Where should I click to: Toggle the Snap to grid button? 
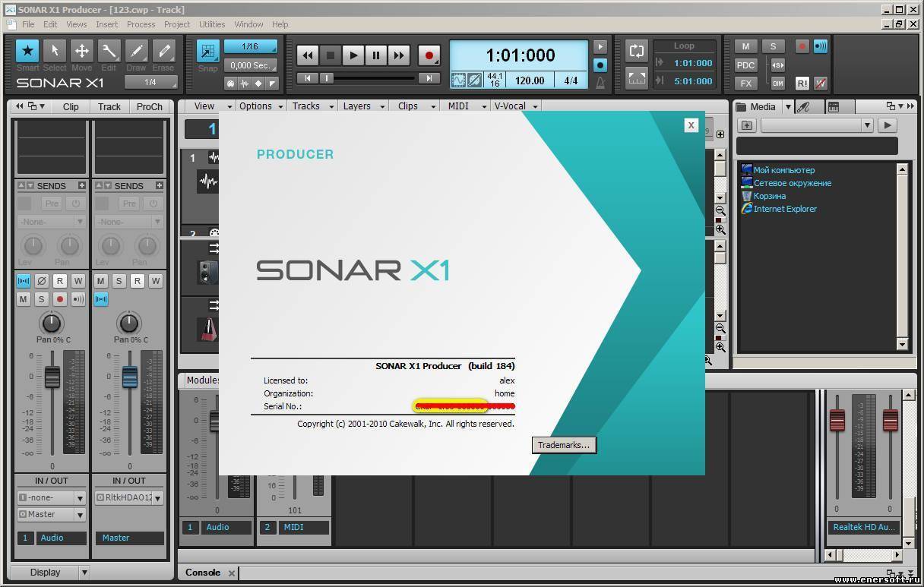pos(207,51)
